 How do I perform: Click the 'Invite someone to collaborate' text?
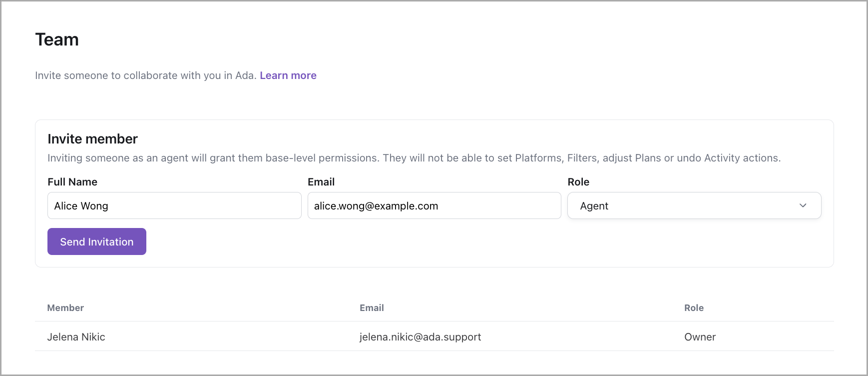pyautogui.click(x=146, y=75)
